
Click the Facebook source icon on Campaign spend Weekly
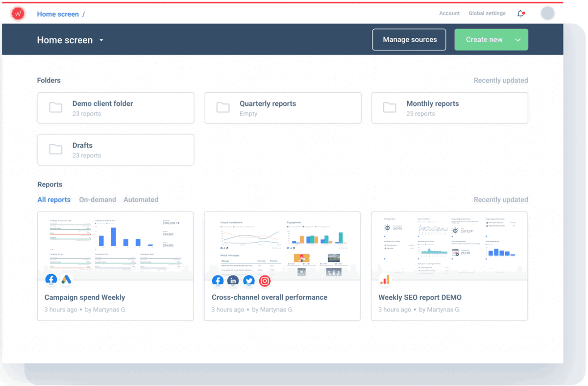coord(51,279)
